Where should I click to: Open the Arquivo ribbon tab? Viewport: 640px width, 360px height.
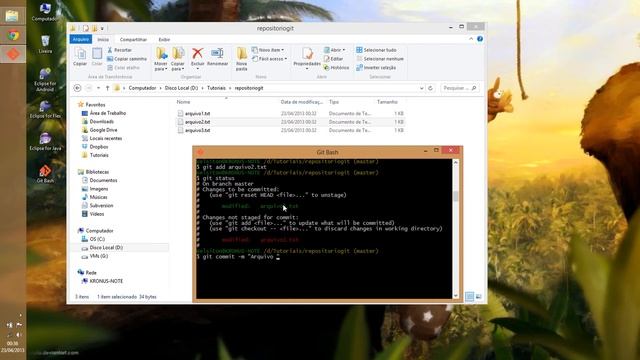[x=81, y=39]
